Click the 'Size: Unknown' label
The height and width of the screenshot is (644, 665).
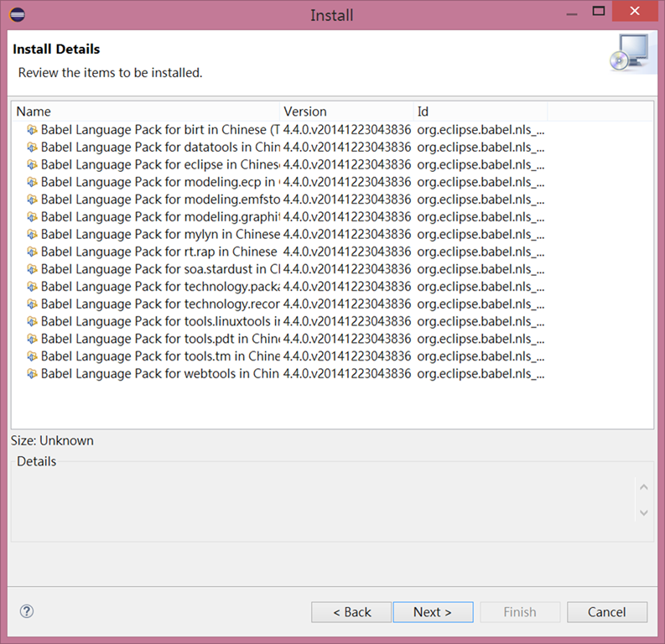click(x=52, y=441)
